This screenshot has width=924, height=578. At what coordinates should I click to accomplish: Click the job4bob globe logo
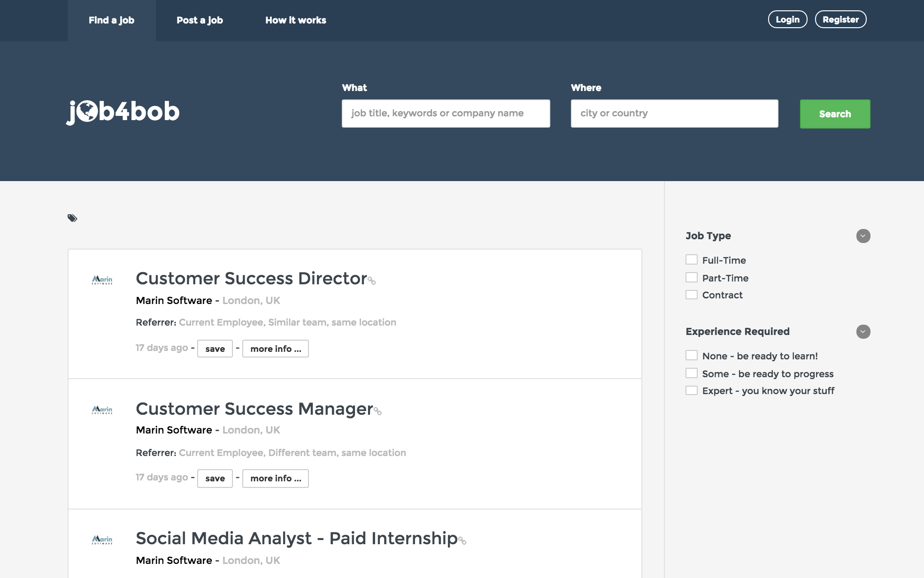pyautogui.click(x=123, y=112)
